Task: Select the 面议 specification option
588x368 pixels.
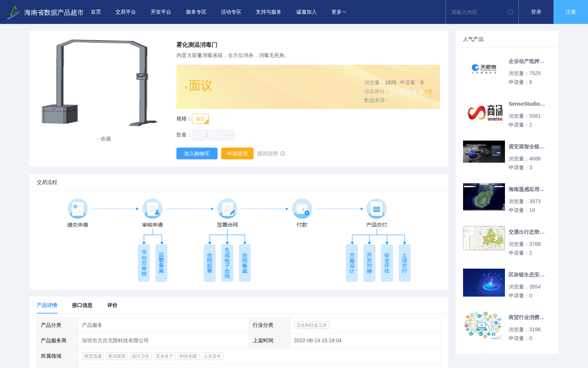Action: click(x=200, y=119)
